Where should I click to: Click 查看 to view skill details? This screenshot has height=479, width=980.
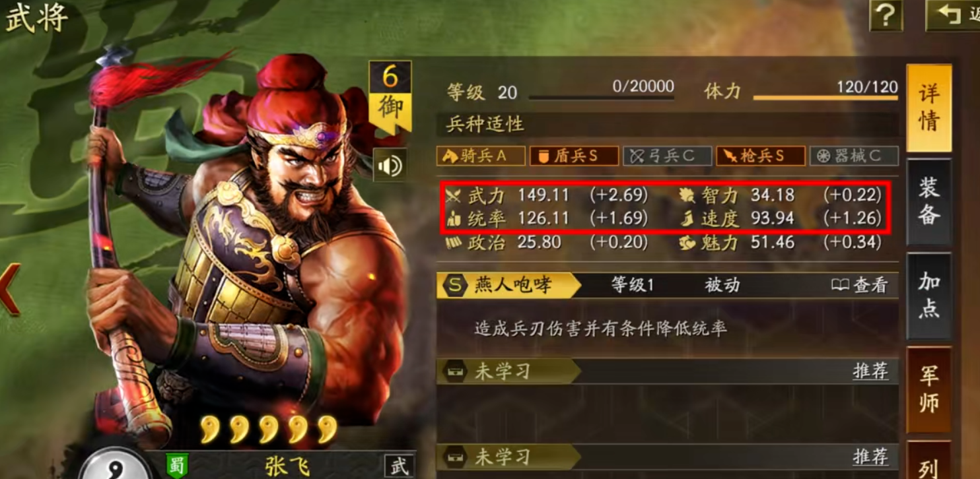point(860,285)
